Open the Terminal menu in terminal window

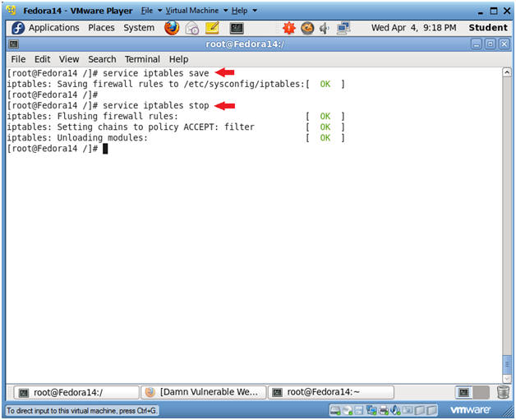(x=142, y=59)
